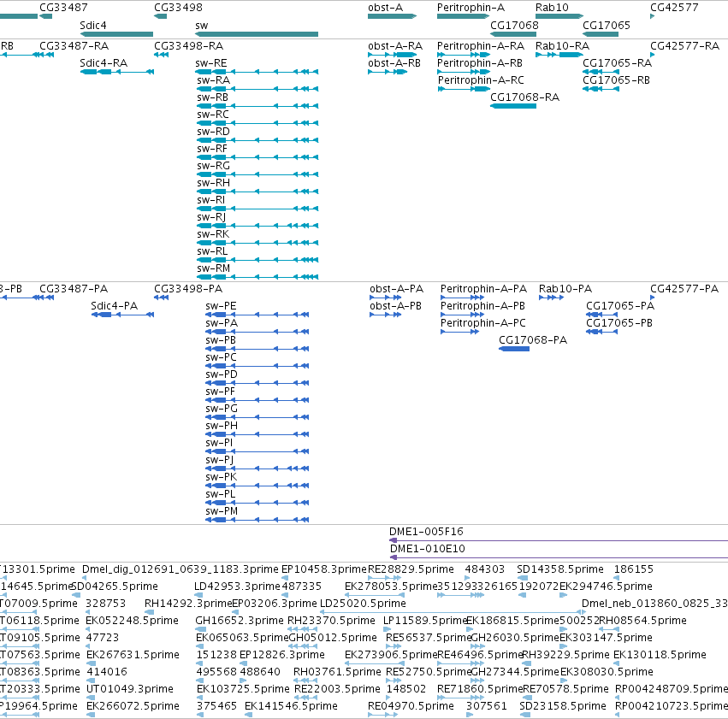
Task: Click the RH23370.5prime EST label
Action: pos(331,621)
